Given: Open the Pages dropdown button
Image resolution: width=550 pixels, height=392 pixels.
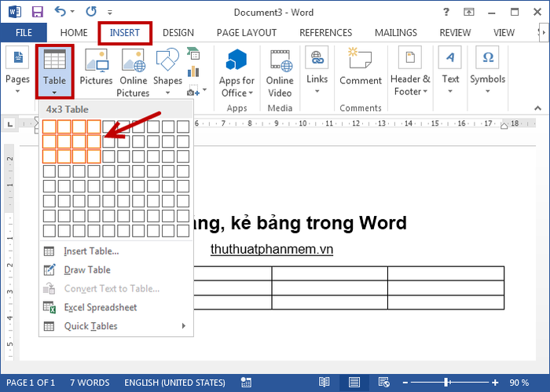Looking at the screenshot, I should click(x=17, y=71).
